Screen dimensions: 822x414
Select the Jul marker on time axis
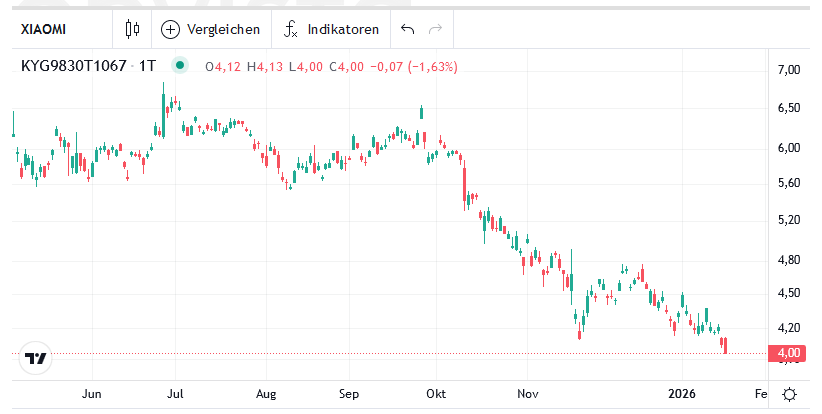coord(176,394)
